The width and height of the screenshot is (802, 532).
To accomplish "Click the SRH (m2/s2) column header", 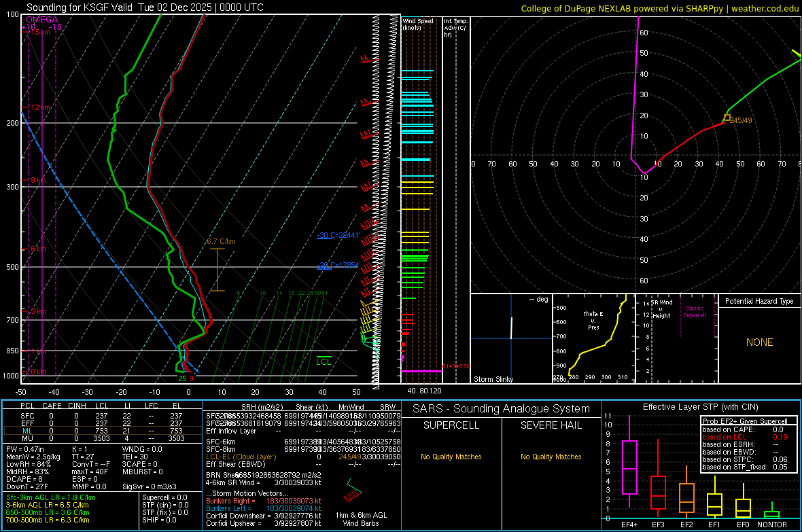I will coord(262,407).
